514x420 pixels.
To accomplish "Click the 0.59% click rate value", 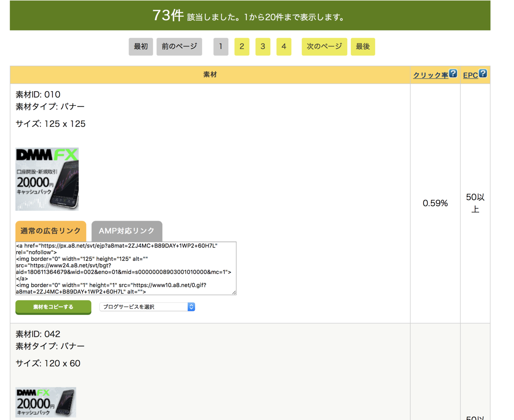I will coord(435,203).
